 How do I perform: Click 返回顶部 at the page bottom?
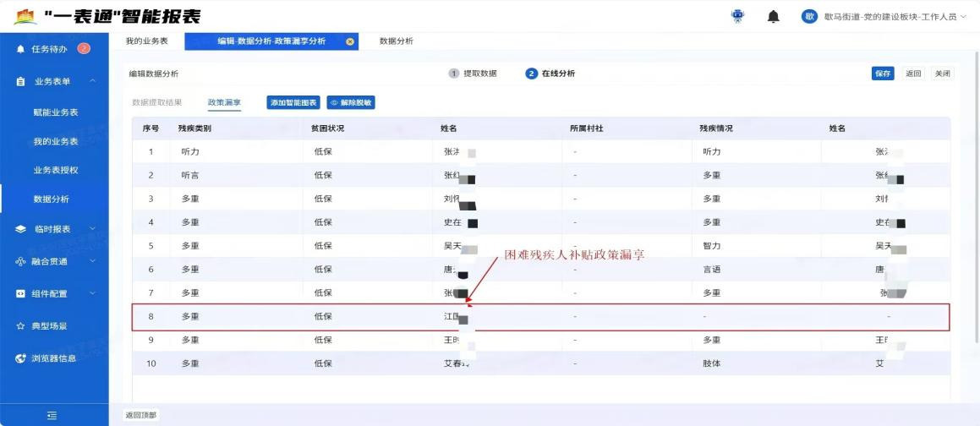pyautogui.click(x=140, y=415)
